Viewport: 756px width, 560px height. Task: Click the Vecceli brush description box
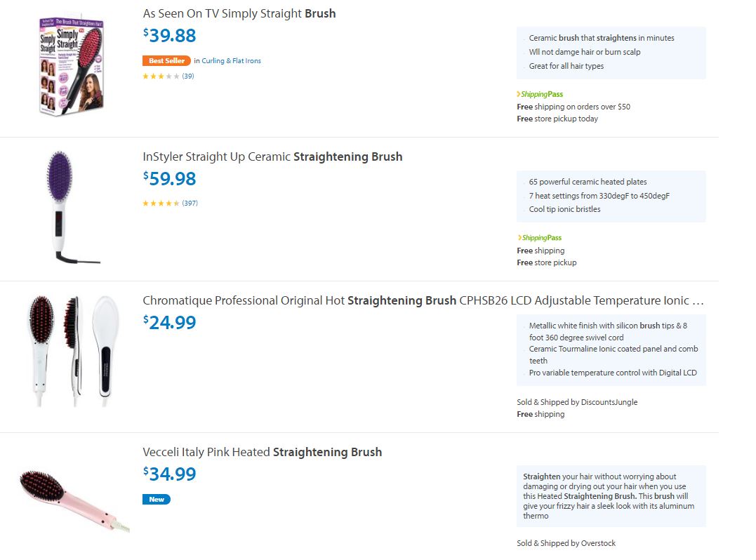(x=611, y=496)
